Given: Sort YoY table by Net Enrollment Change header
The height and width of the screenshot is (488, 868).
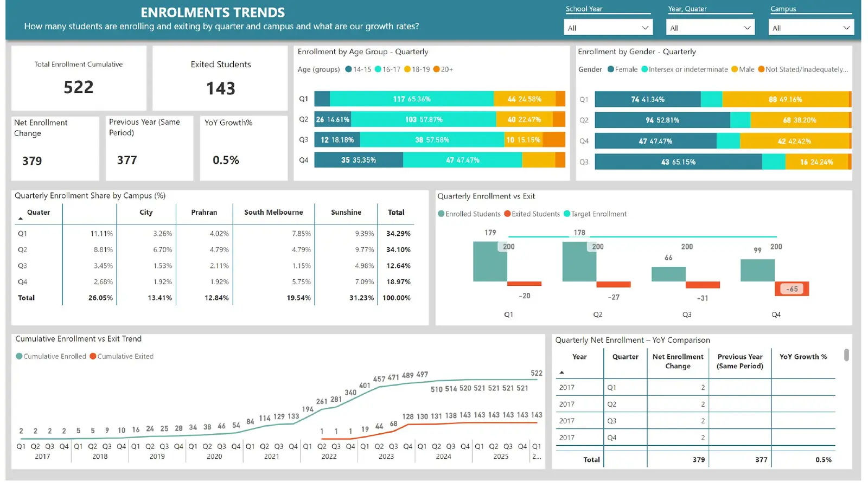Looking at the screenshot, I should pyautogui.click(x=678, y=361).
